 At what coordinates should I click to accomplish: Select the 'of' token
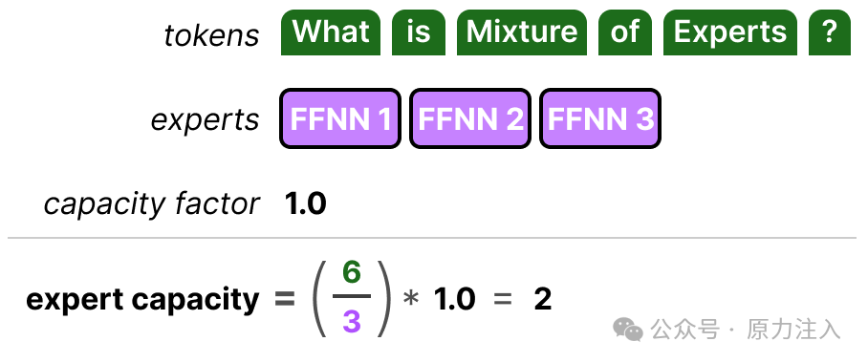click(x=625, y=32)
